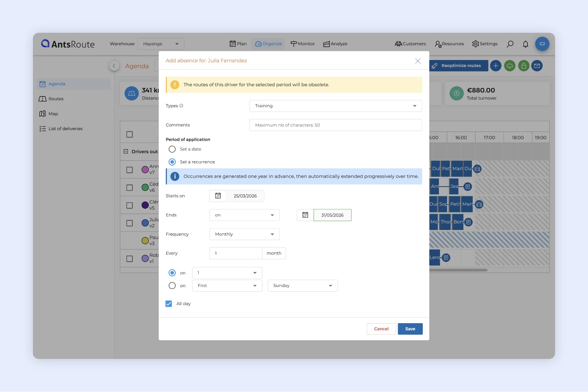This screenshot has width=588, height=392.
Task: Click calendar icon next to Starts on date
Action: (x=218, y=196)
